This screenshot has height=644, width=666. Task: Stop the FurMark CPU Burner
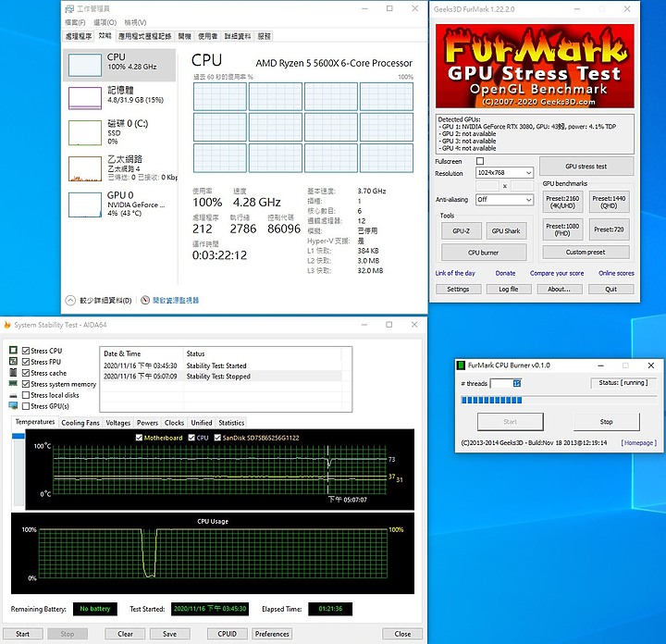tap(607, 422)
